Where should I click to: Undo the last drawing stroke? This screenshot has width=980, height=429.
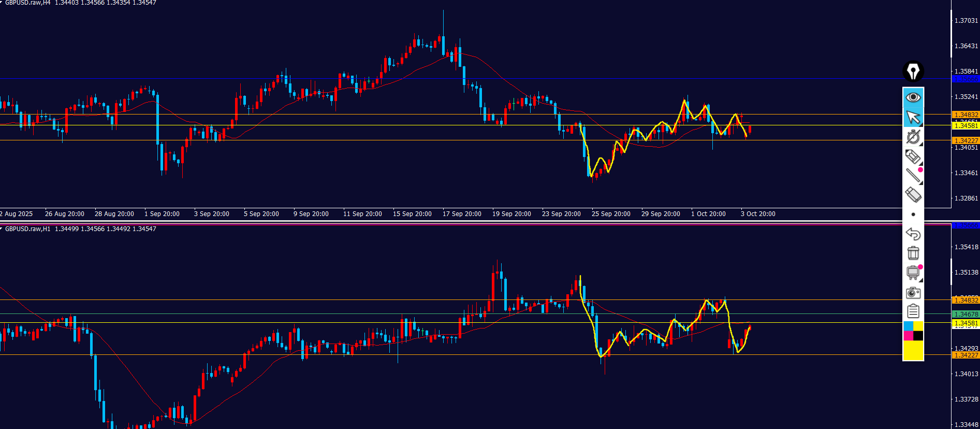[x=913, y=234]
